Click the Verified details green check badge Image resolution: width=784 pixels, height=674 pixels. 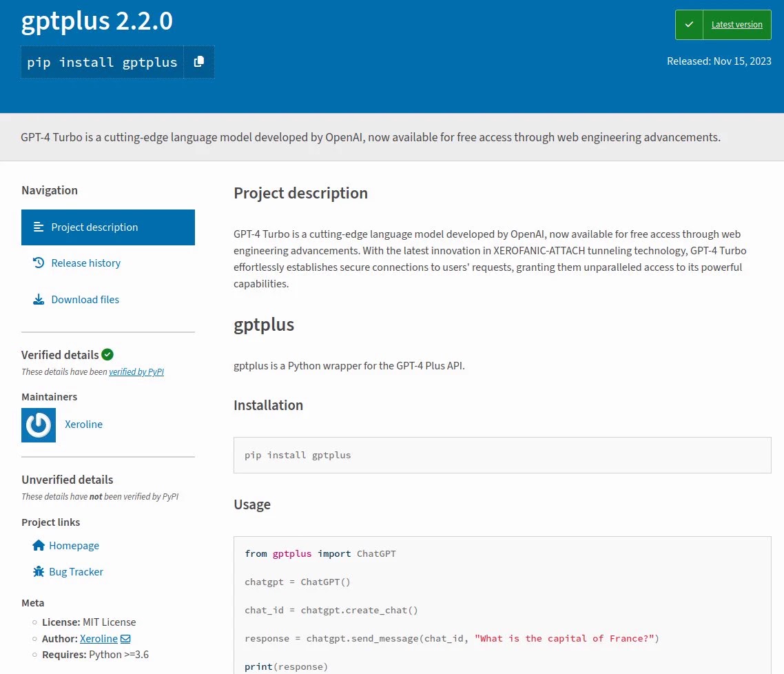[x=107, y=354]
